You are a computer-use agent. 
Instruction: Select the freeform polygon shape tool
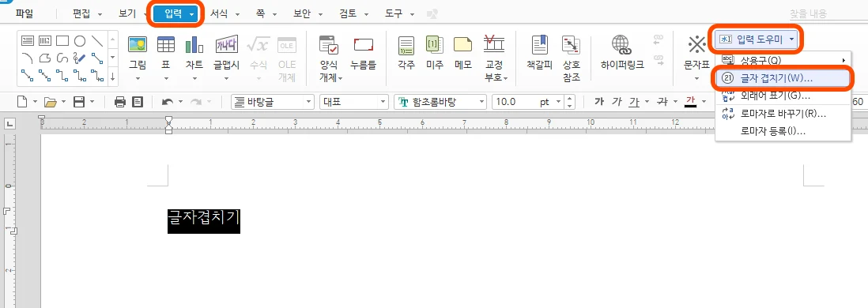click(x=45, y=58)
